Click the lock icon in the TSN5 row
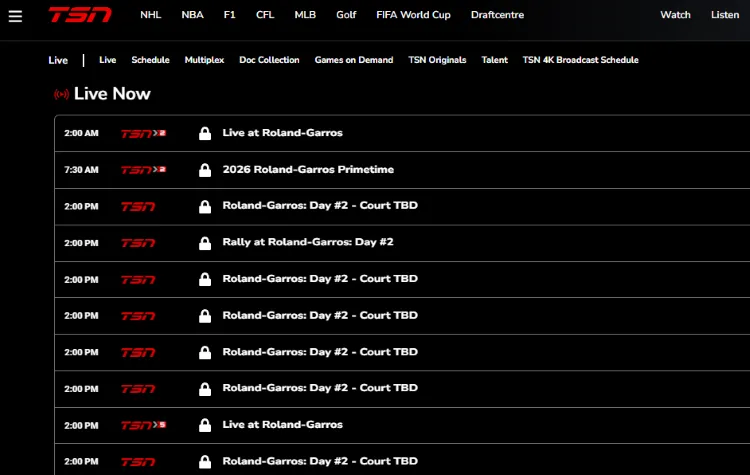Screen dimensions: 750x475 [205, 425]
